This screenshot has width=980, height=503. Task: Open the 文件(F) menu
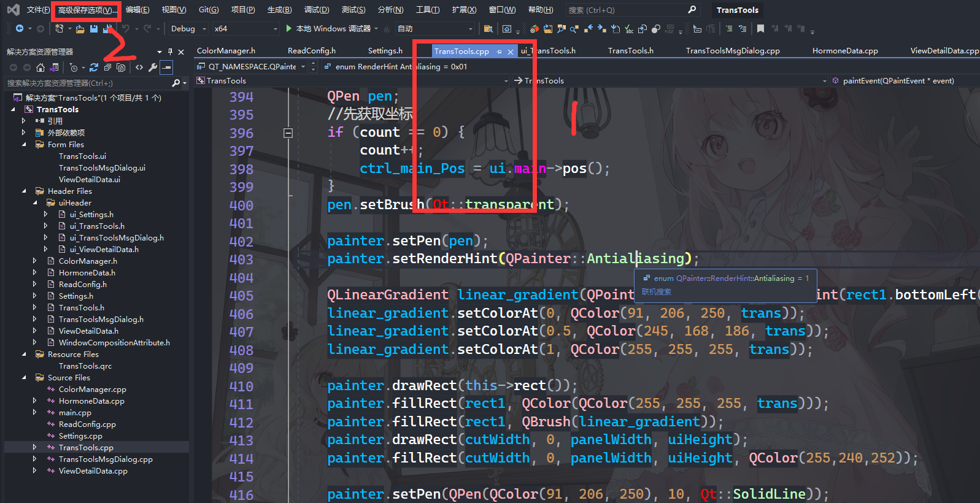coord(39,10)
